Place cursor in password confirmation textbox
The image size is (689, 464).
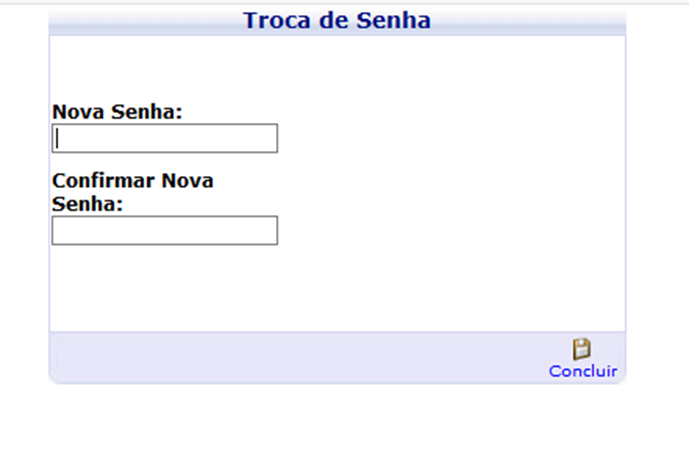(x=165, y=230)
